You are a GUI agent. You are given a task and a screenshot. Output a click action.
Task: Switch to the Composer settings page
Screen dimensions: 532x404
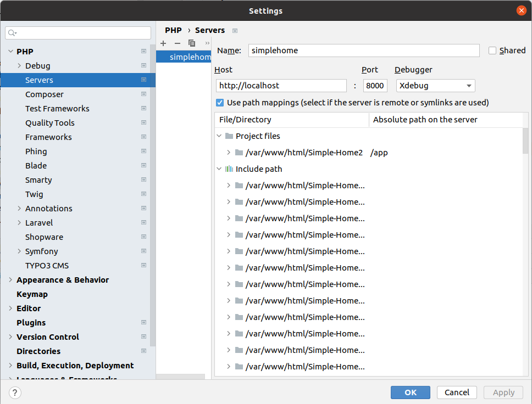coord(45,94)
